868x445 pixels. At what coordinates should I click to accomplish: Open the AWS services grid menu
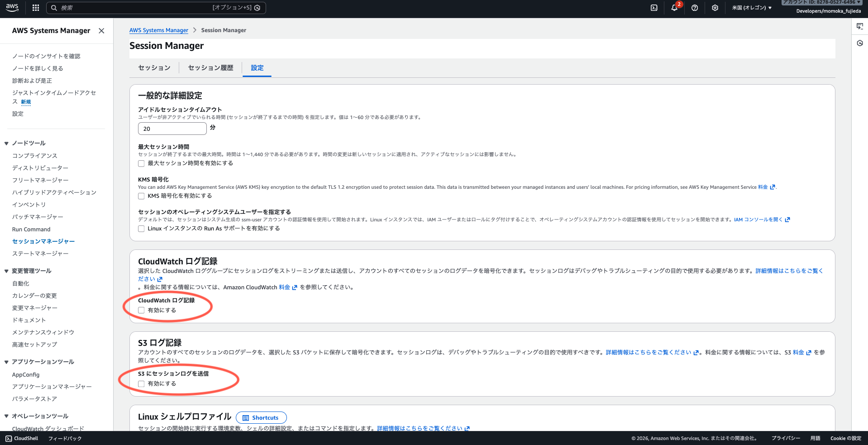tap(35, 8)
